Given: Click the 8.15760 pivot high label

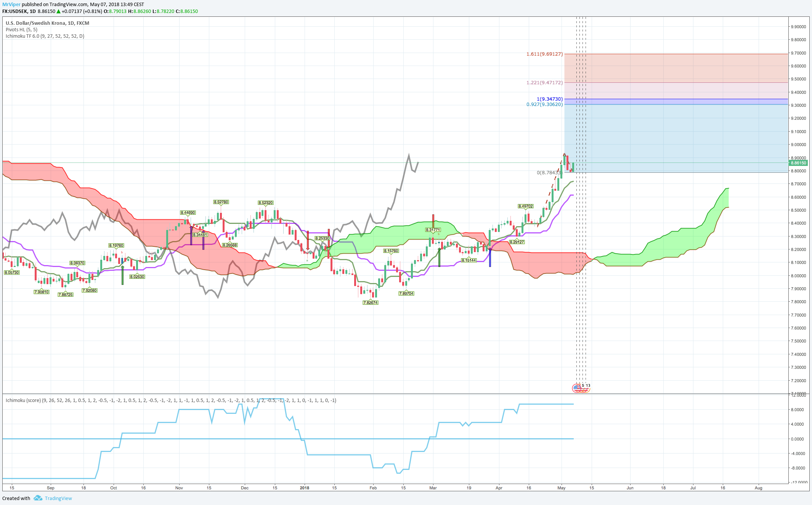Looking at the screenshot, I should tap(391, 251).
